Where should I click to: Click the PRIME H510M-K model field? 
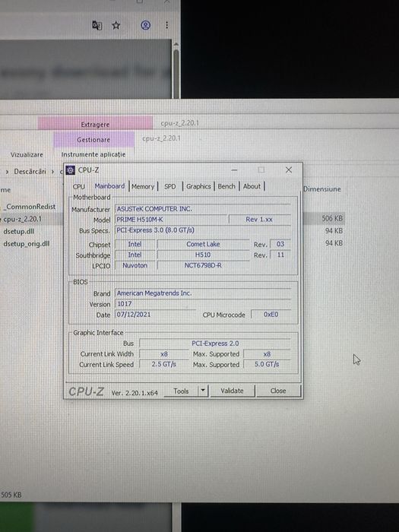click(x=171, y=220)
